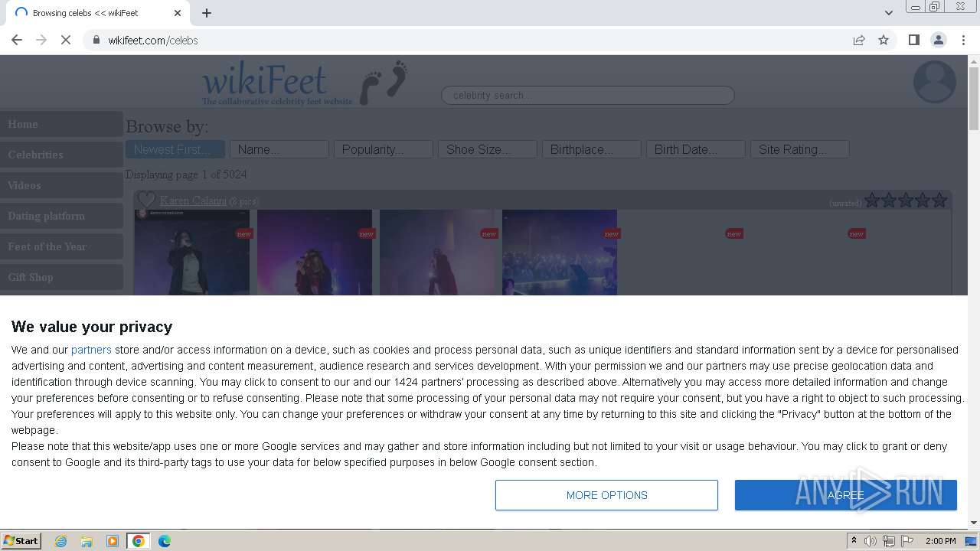Open the fourth crowd photo thumbnail
This screenshot has width=980, height=551.
pos(560,253)
